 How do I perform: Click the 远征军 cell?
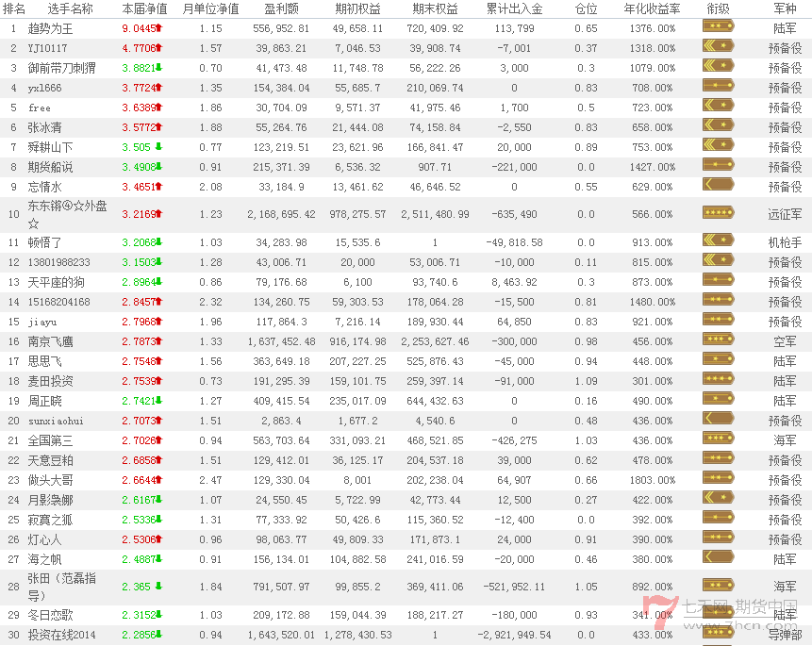(x=785, y=214)
